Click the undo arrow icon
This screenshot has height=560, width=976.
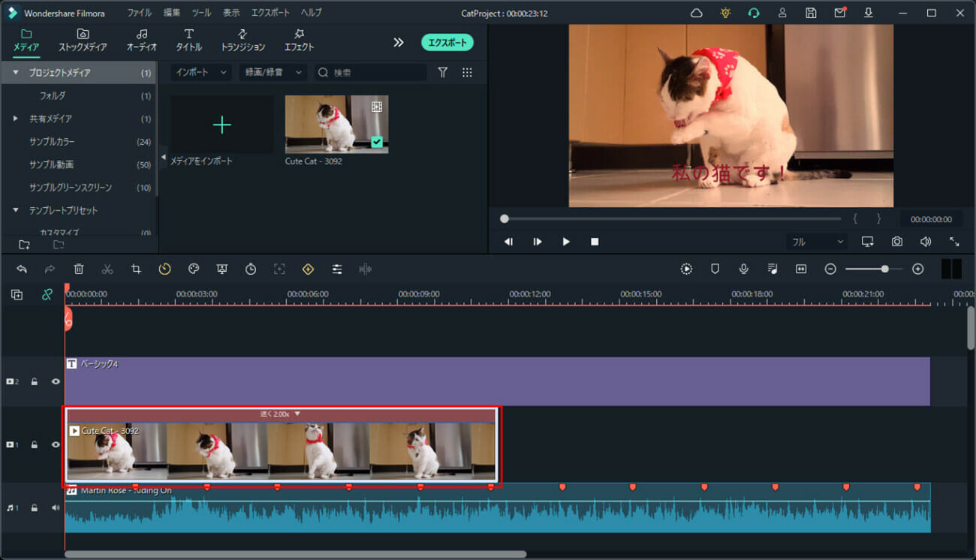tap(22, 269)
